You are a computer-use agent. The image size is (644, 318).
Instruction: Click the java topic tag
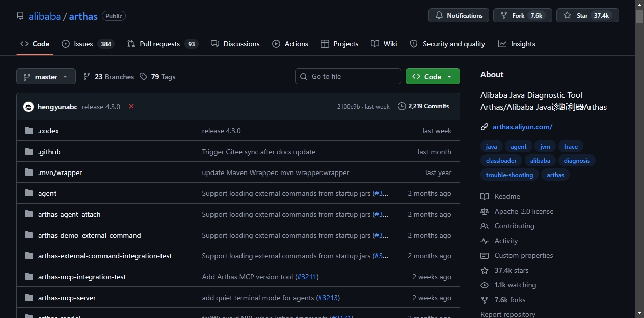(x=491, y=147)
